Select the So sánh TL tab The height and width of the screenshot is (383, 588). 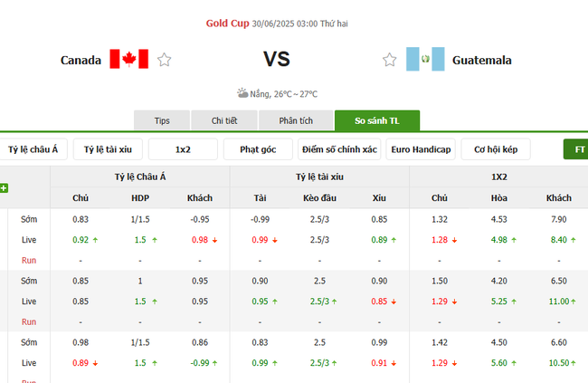click(x=376, y=120)
